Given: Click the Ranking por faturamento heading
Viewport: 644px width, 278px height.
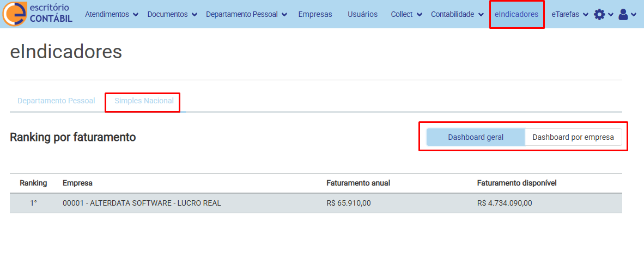Looking at the screenshot, I should pos(72,137).
